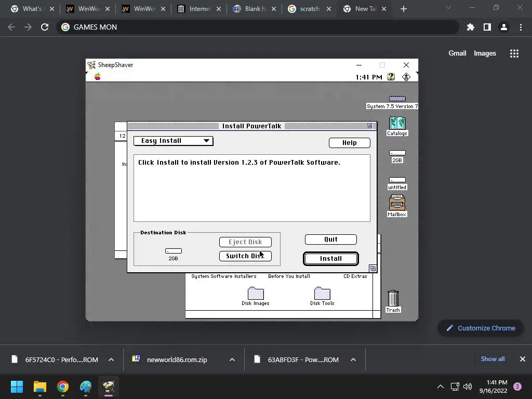Click the taskbar clock and date
The height and width of the screenshot is (399, 532).
[x=494, y=387]
